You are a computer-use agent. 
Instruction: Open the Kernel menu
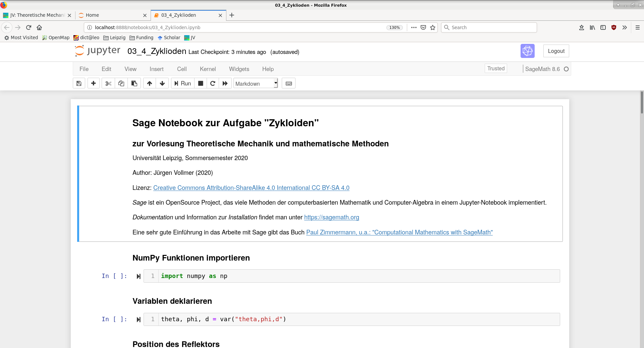point(208,69)
